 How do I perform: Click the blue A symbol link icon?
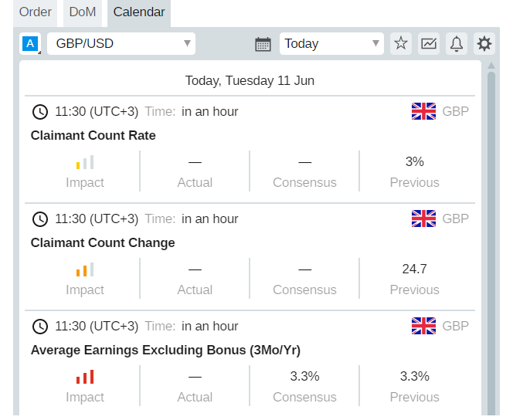pos(30,43)
